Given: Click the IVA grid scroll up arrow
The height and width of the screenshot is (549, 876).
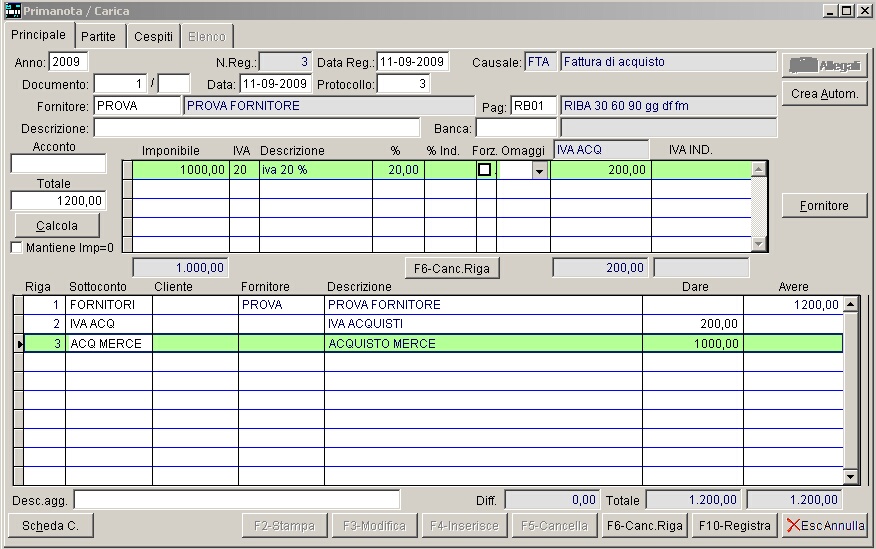Looking at the screenshot, I should pos(758,169).
